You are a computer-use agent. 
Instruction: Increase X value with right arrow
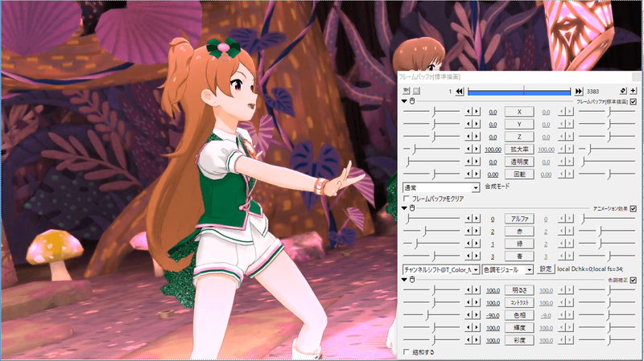(477, 112)
